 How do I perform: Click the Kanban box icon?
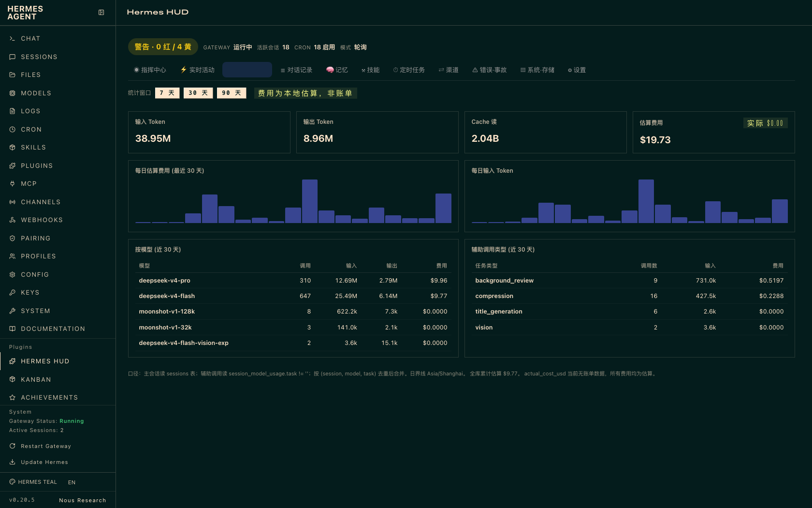point(13,380)
